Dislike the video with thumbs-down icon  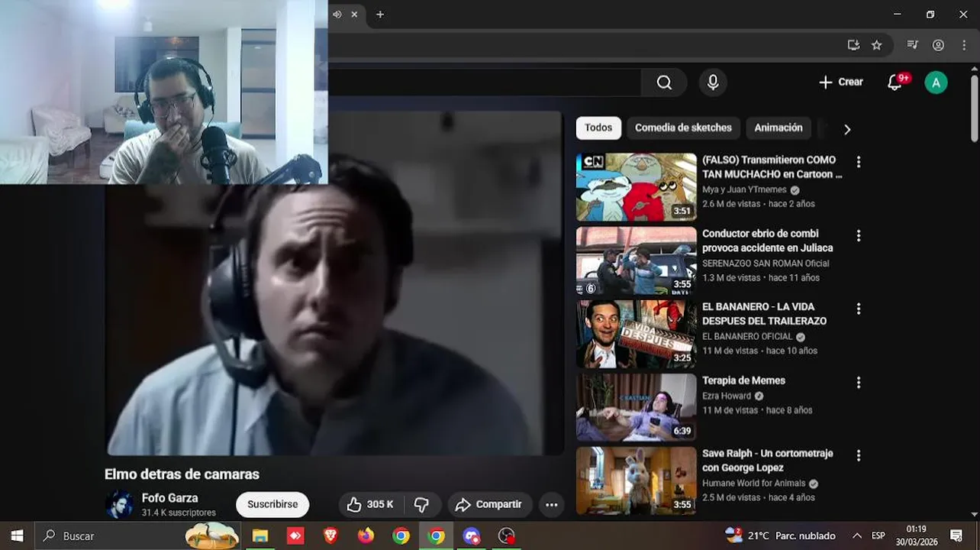421,504
